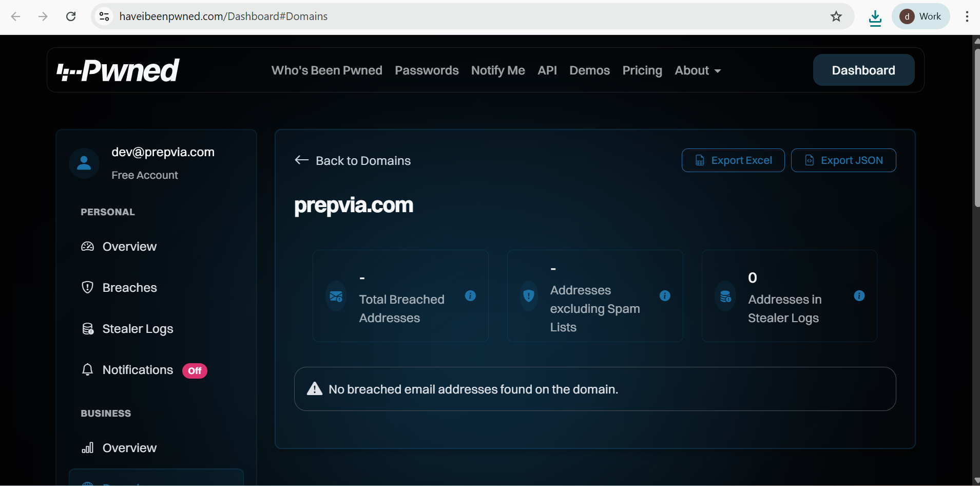This screenshot has height=486, width=980.
Task: Go to the Passwords page
Action: 427,70
